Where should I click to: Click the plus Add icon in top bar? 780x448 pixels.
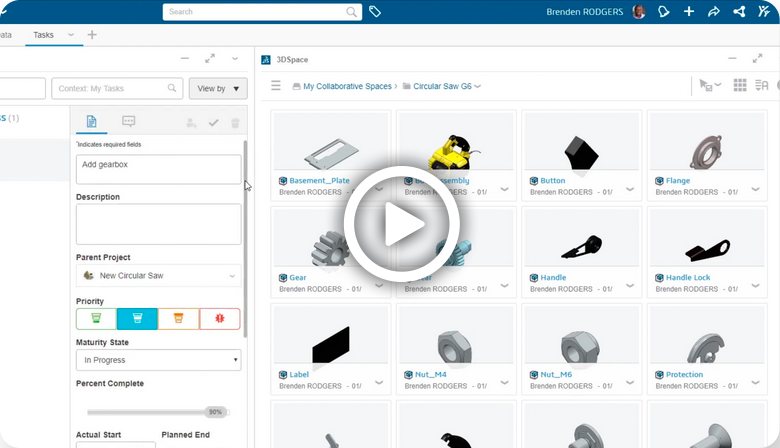(689, 11)
